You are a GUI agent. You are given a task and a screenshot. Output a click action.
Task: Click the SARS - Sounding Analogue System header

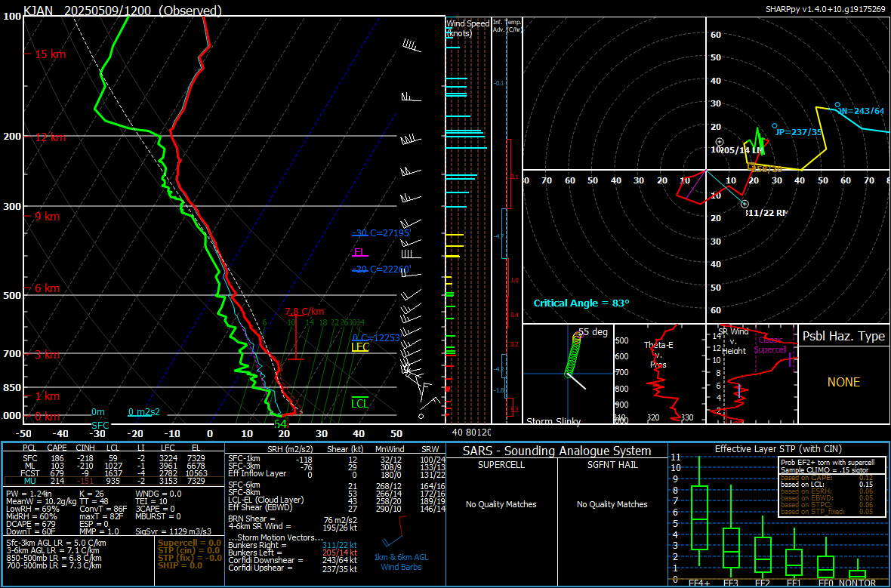(x=557, y=451)
